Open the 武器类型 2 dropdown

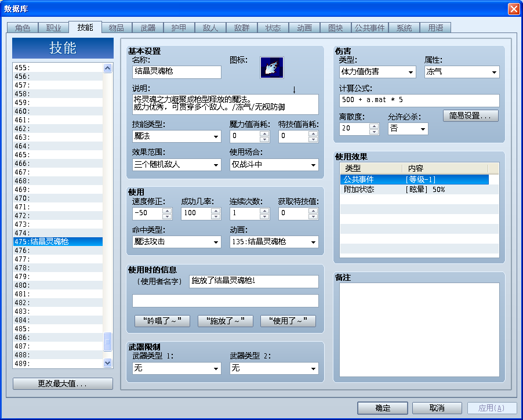(274, 368)
